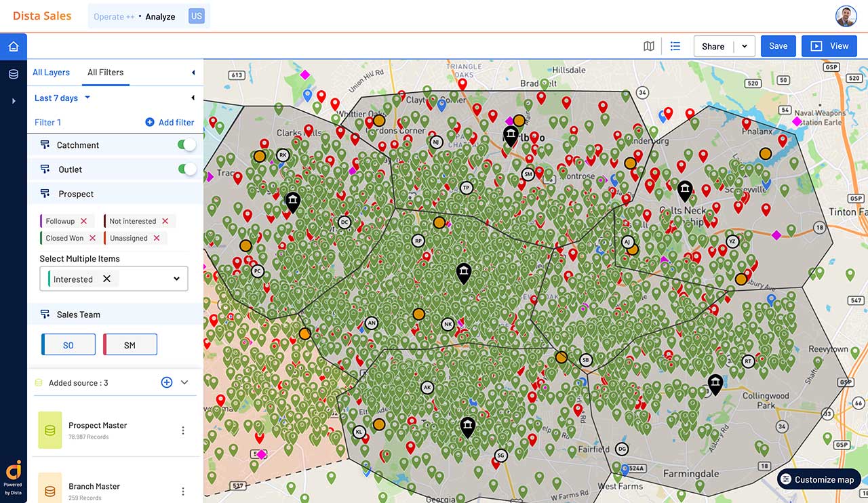
Task: Remove the Followup tag
Action: pyautogui.click(x=83, y=221)
